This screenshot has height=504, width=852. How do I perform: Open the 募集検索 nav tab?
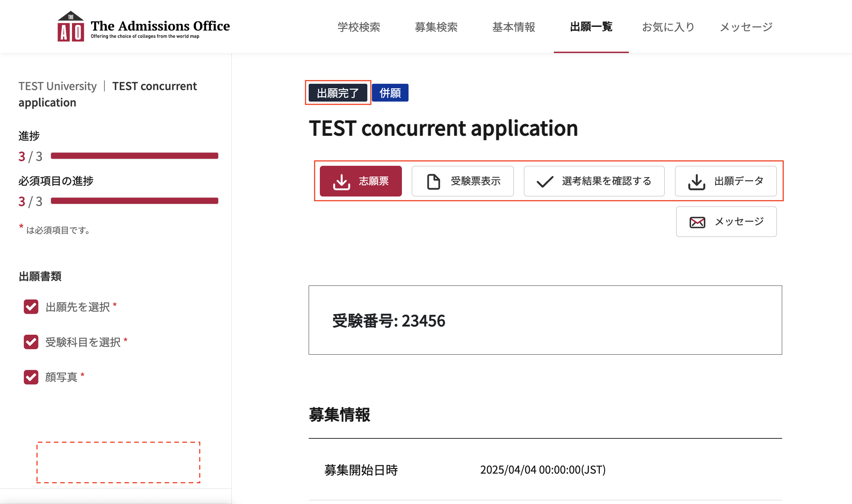[436, 27]
